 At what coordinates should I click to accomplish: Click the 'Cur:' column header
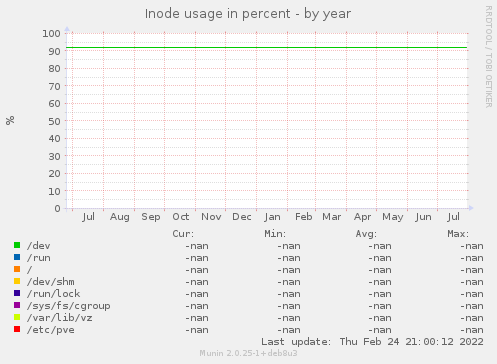click(183, 234)
